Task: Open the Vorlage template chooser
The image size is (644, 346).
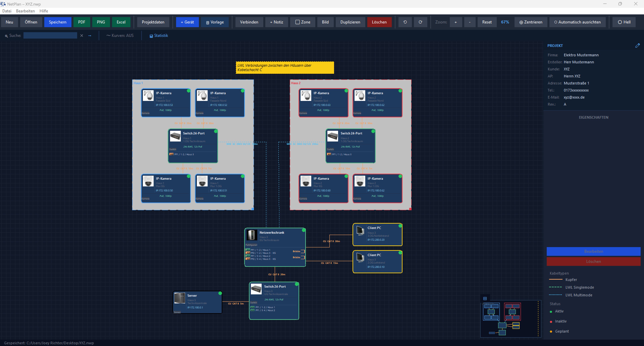Action: point(215,22)
